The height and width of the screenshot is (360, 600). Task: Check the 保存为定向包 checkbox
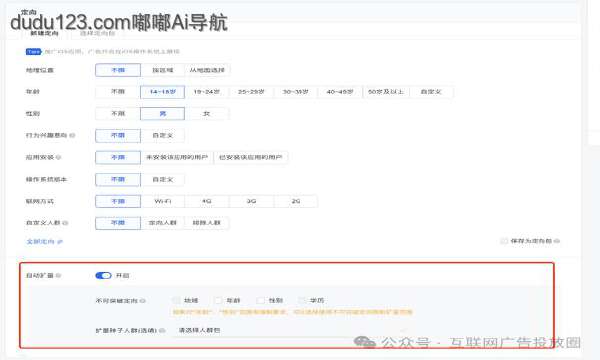pos(504,241)
